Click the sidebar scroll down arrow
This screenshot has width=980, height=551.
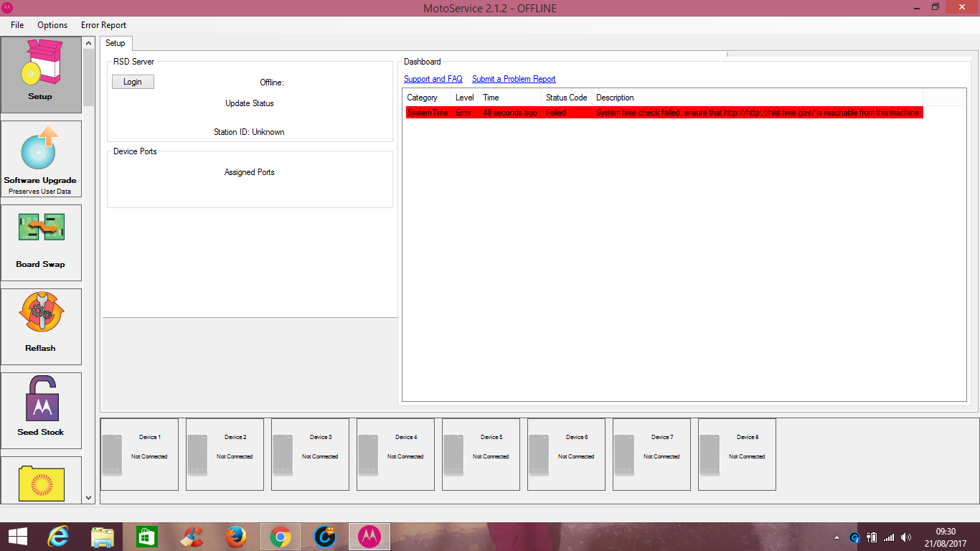click(89, 497)
